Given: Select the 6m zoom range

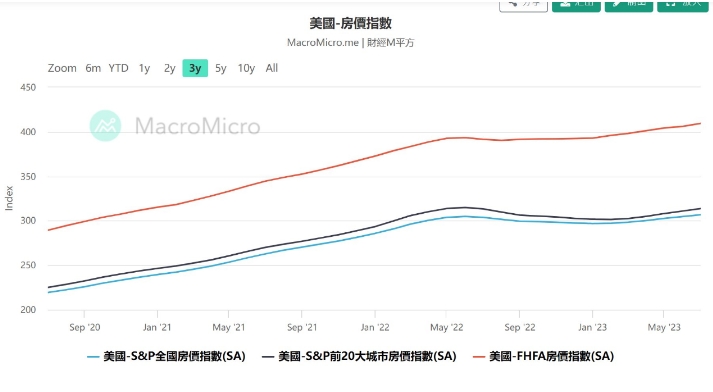Looking at the screenshot, I should pos(93,68).
